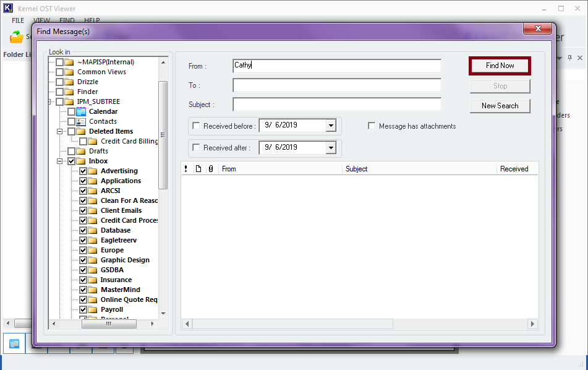Click the Inbox folder icon
The height and width of the screenshot is (370, 588).
point(81,161)
